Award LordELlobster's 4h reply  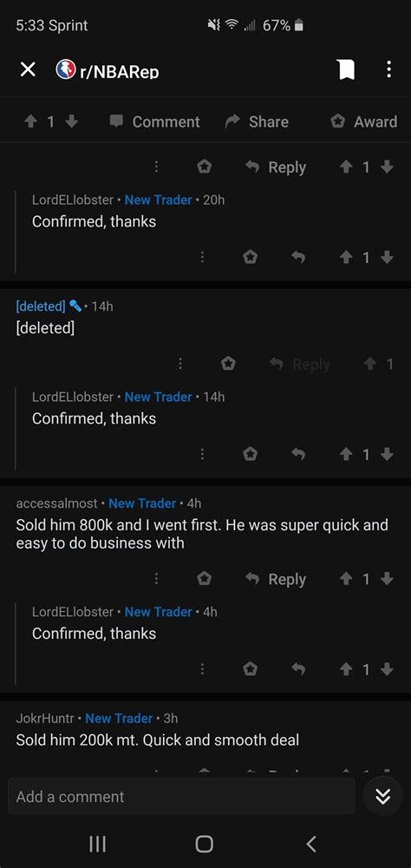click(x=251, y=668)
